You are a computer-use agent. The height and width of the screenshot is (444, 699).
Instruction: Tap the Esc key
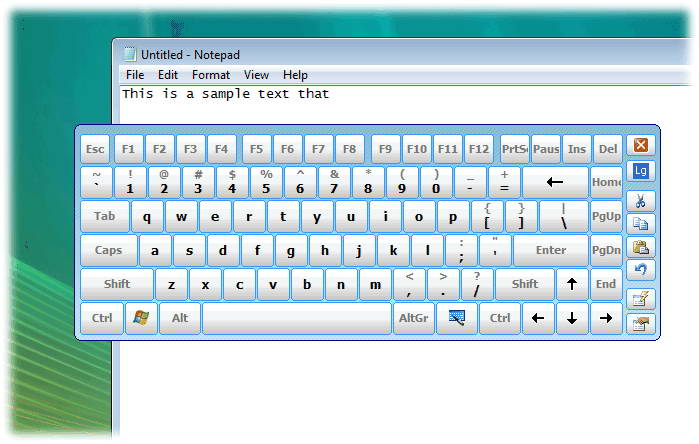[x=95, y=149]
